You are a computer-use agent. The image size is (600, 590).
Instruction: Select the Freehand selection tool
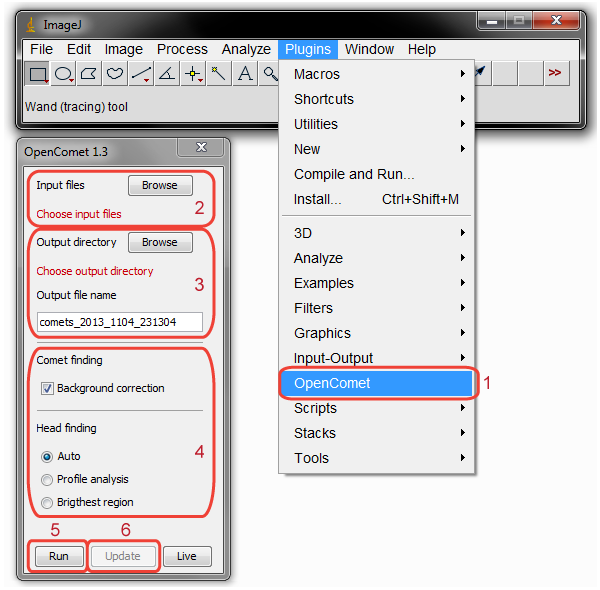116,73
